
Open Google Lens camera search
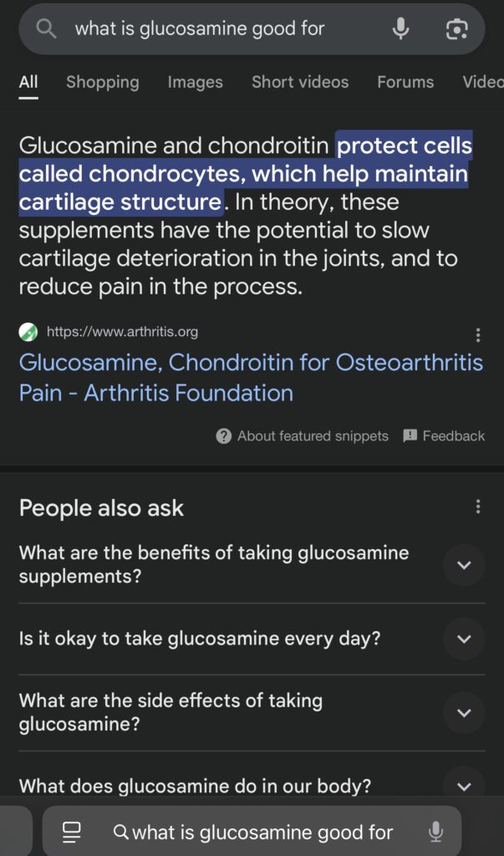click(x=456, y=28)
